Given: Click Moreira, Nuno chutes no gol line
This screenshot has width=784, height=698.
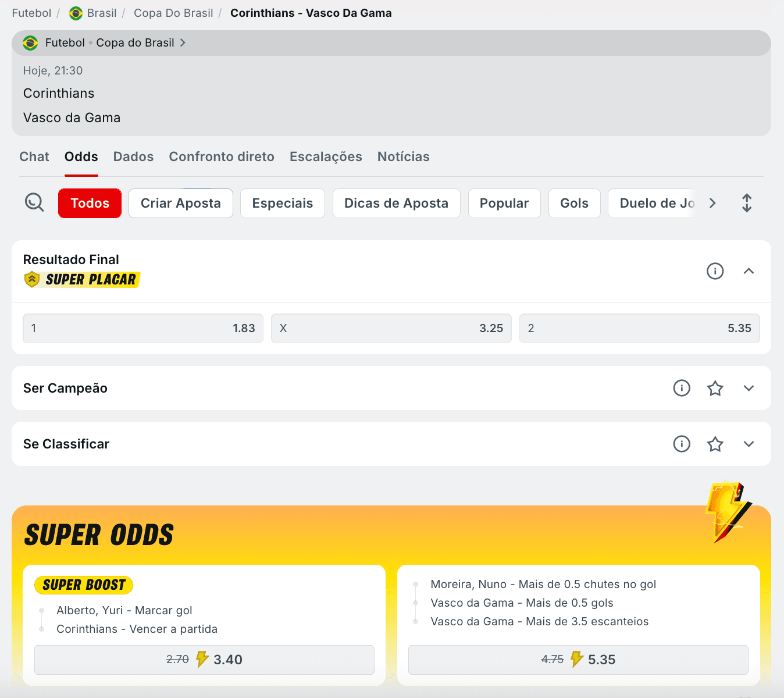Looking at the screenshot, I should 543,584.
